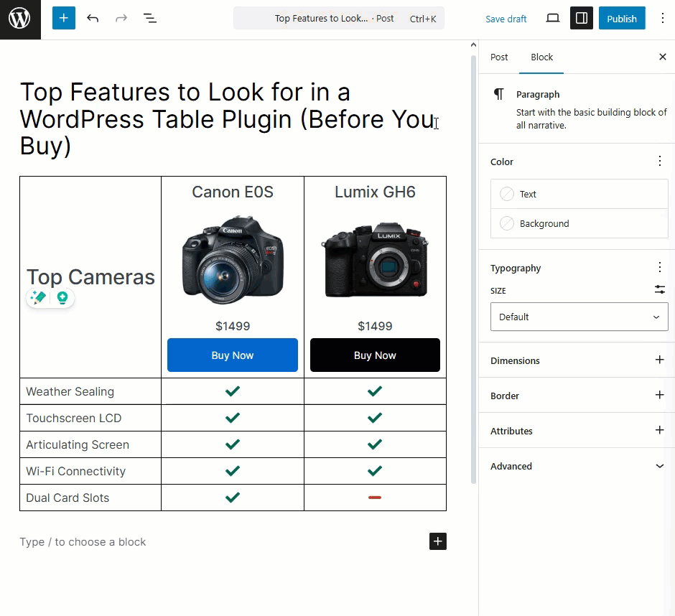Switch to the Post tab

499,57
